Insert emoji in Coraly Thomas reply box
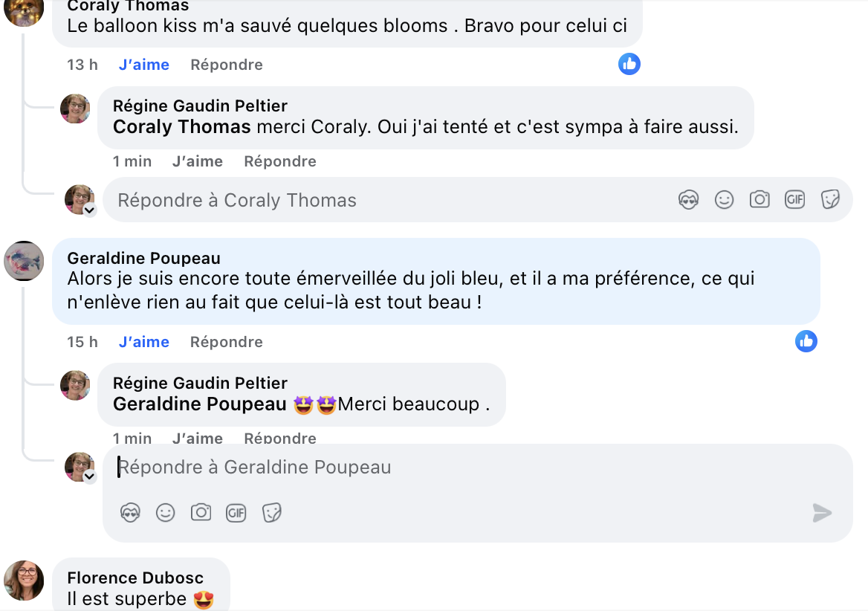This screenshot has height=611, width=868. tap(724, 200)
